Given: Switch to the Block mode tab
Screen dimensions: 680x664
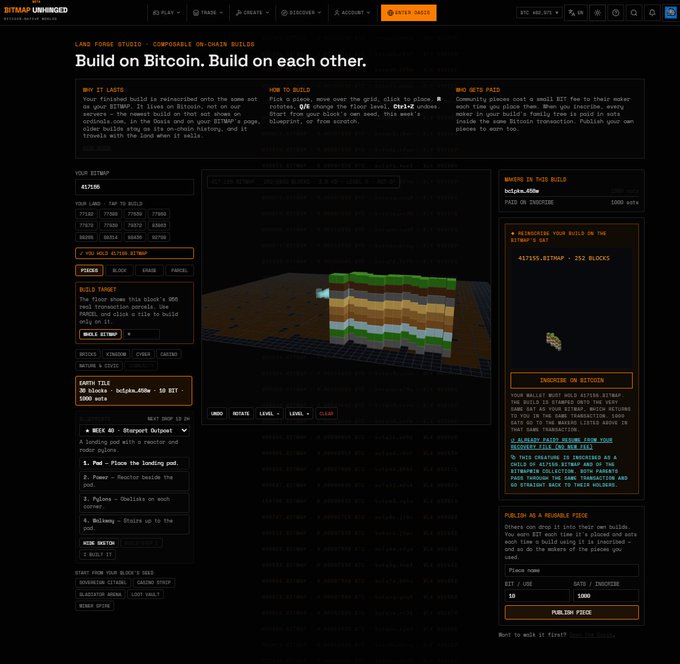Looking at the screenshot, I should 119,270.
